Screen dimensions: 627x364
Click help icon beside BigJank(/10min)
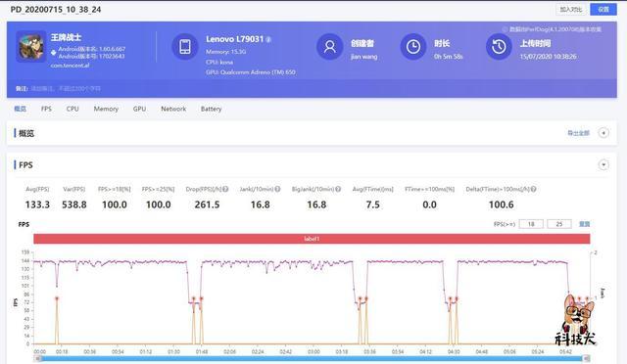click(x=338, y=189)
